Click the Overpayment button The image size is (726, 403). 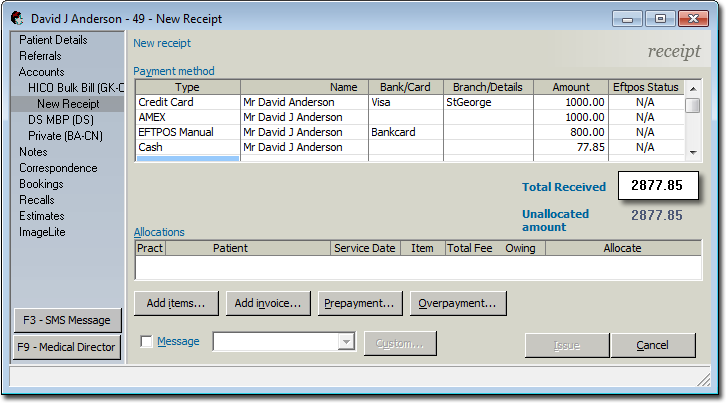tap(458, 303)
